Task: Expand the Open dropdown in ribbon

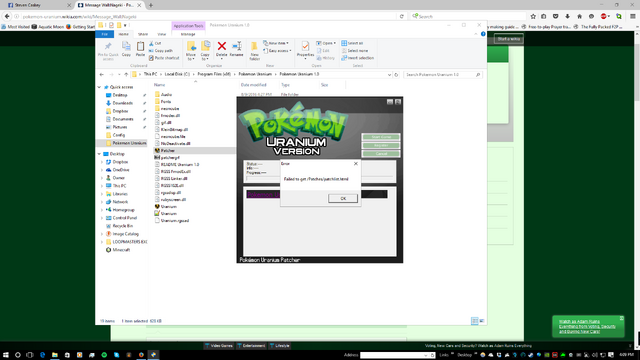Action: tap(326, 43)
